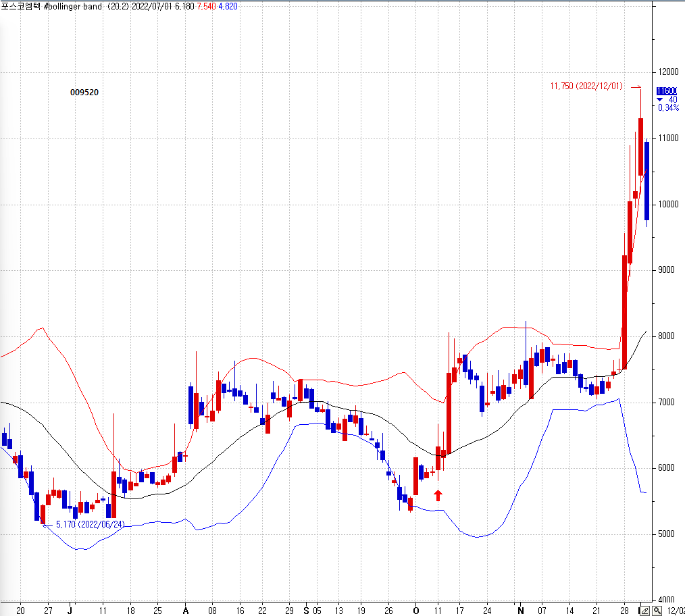Click the J month marker on time axis

click(x=70, y=611)
